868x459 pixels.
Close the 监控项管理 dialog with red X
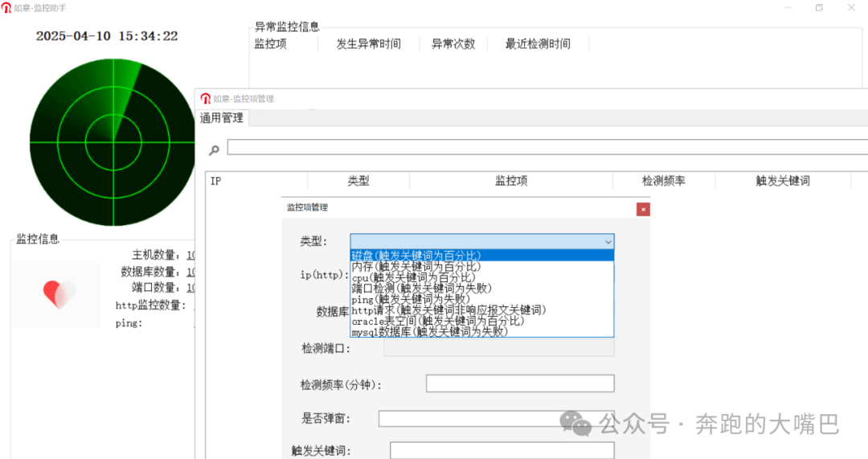pos(643,209)
